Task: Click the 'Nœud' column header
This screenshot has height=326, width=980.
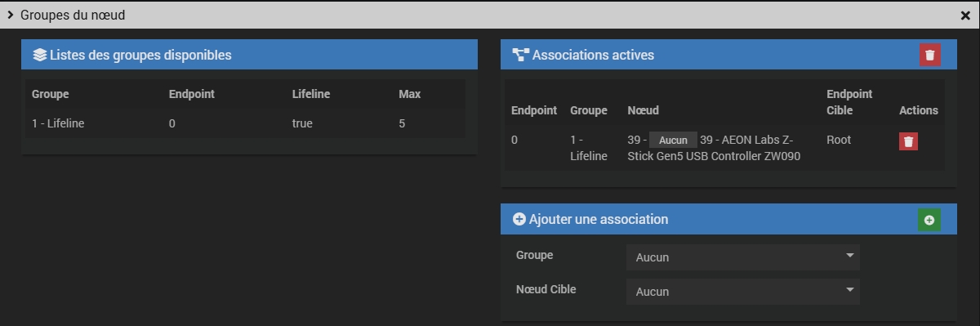Action: (643, 110)
